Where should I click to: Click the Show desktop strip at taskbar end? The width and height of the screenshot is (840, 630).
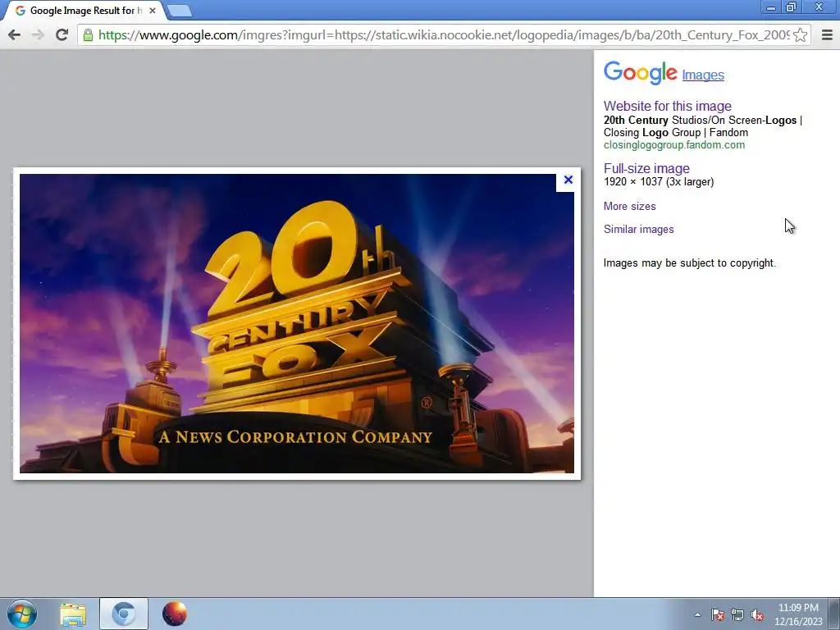tap(833, 614)
